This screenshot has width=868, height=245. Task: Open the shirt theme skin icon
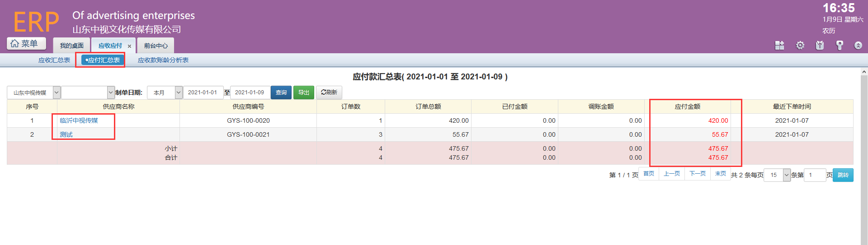[820, 45]
